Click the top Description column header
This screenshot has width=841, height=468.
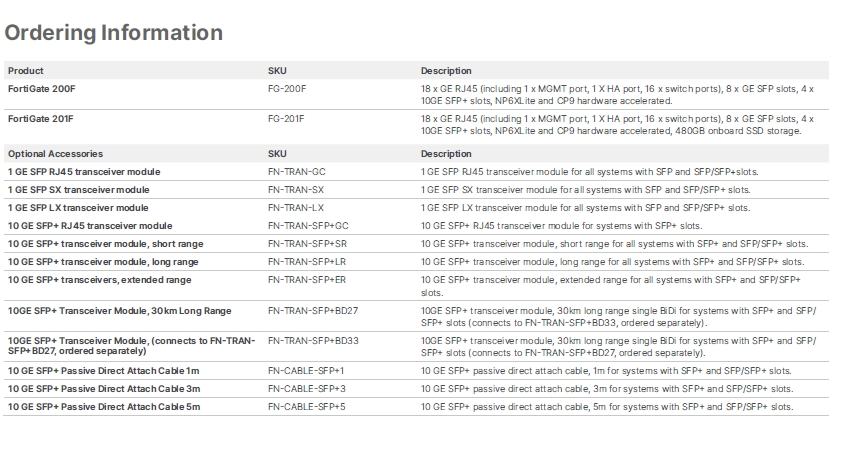(x=446, y=71)
